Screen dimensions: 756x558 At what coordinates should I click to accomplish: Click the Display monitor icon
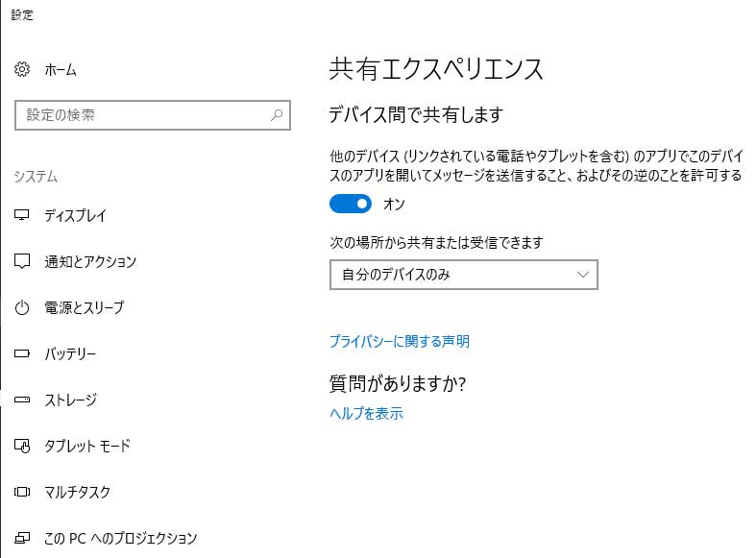[x=23, y=215]
